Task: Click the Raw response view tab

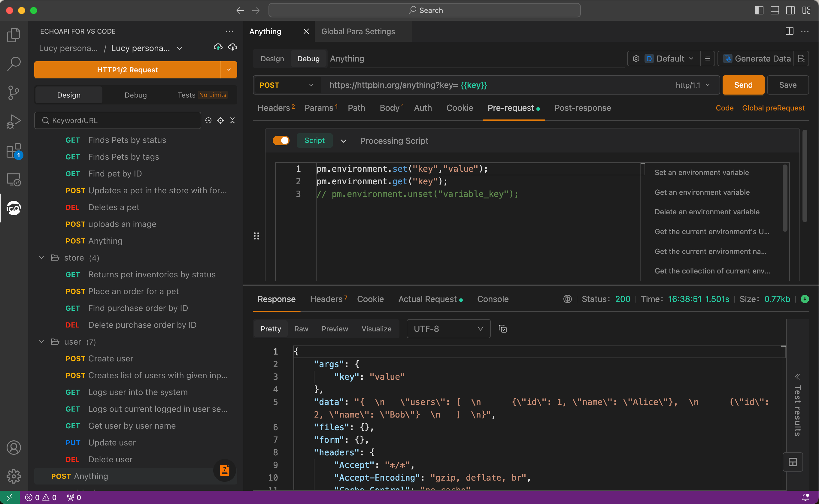Action: tap(301, 329)
